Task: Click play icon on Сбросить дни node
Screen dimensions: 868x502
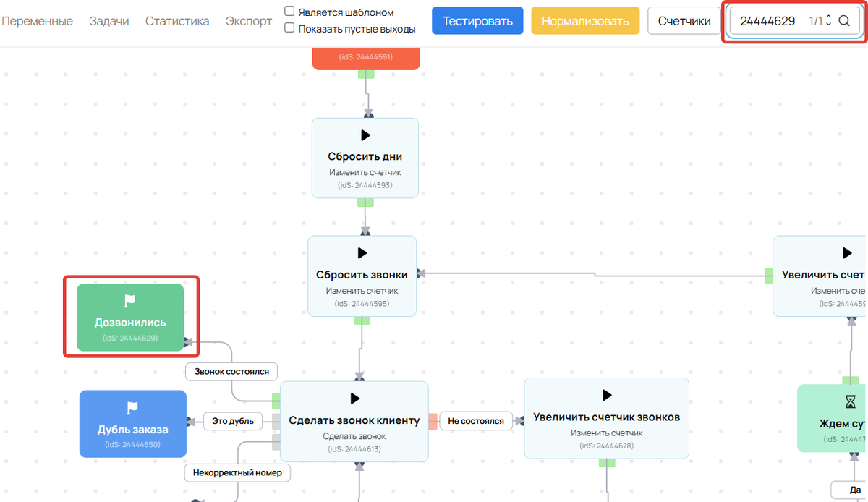Action: point(365,135)
